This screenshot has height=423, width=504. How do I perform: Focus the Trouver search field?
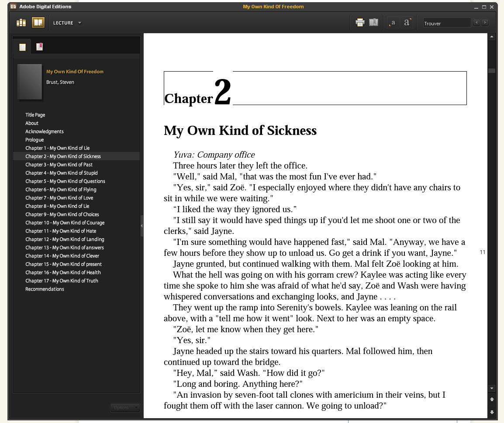[x=446, y=23]
